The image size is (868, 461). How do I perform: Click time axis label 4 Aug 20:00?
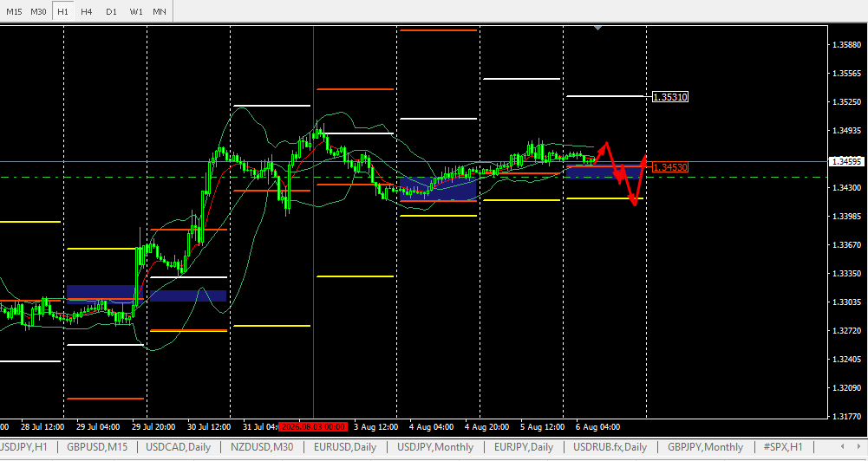click(x=487, y=426)
